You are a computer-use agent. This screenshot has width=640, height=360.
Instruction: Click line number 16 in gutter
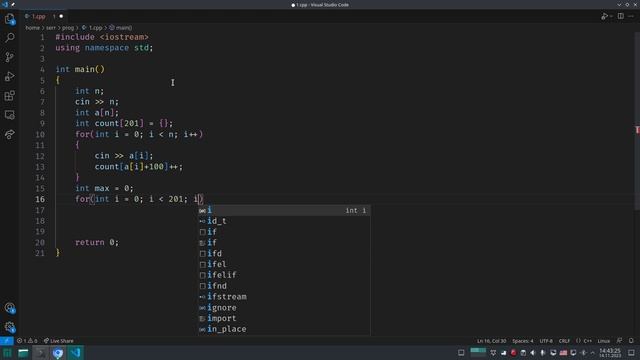pyautogui.click(x=40, y=199)
